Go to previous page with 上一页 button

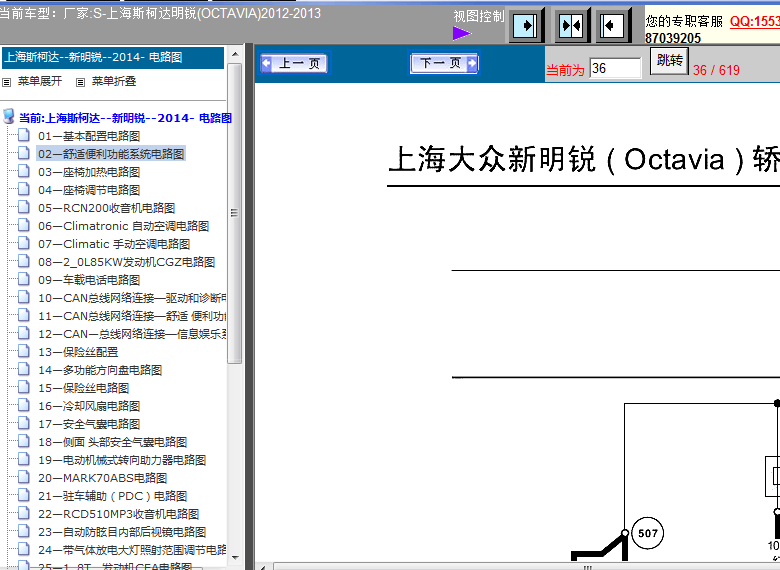(x=294, y=63)
